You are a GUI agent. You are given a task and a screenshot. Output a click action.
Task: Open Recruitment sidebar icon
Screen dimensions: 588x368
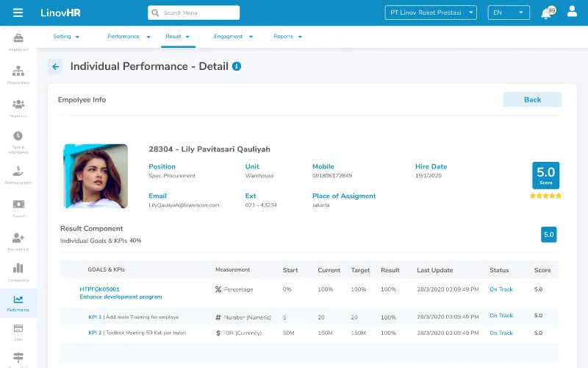(18, 241)
